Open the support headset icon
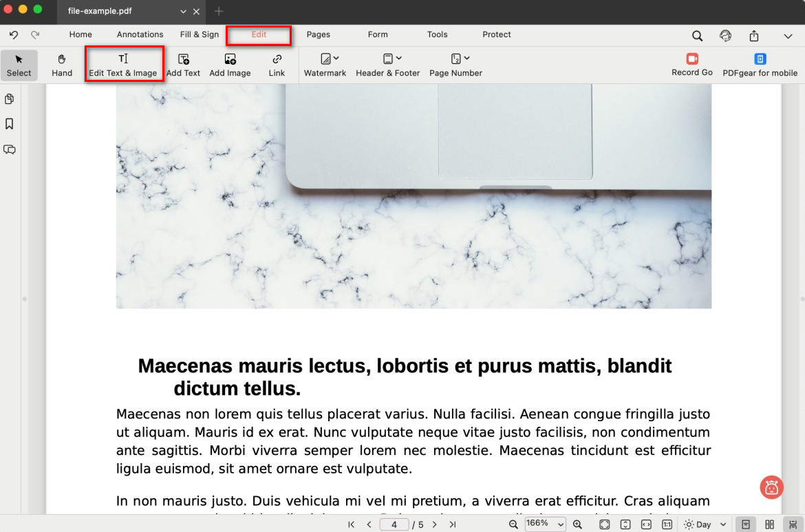Image resolution: width=805 pixels, height=532 pixels. (725, 35)
